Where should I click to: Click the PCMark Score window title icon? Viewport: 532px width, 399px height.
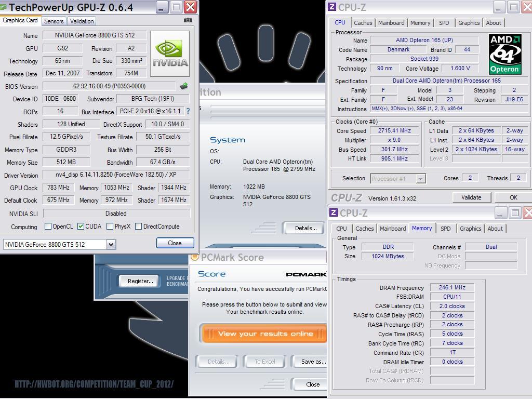pyautogui.click(x=195, y=257)
